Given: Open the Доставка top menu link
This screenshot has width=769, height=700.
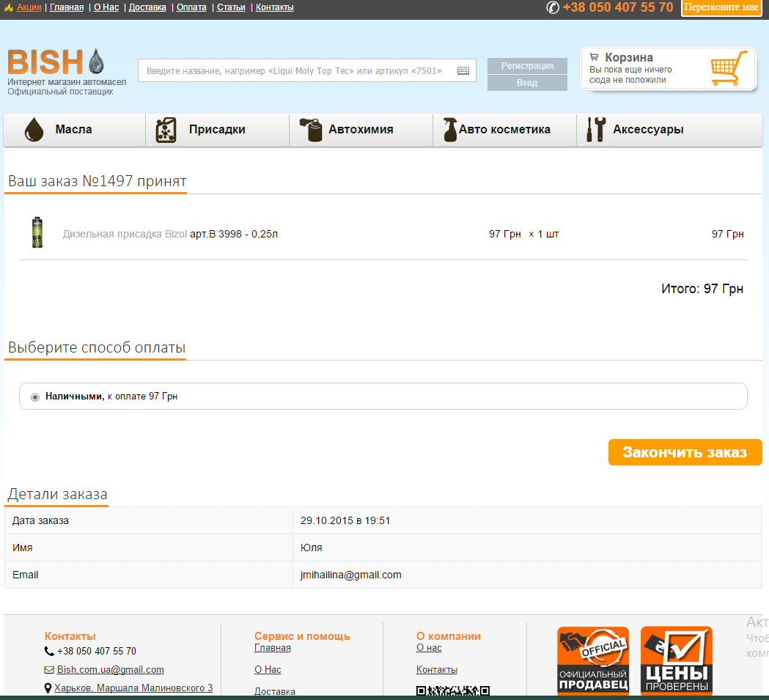Looking at the screenshot, I should 147,7.
